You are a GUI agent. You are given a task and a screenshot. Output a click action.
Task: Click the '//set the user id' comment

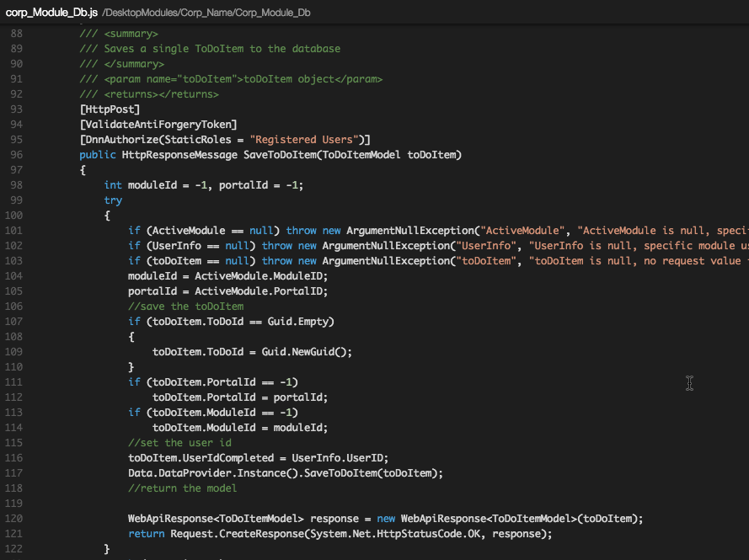click(179, 443)
